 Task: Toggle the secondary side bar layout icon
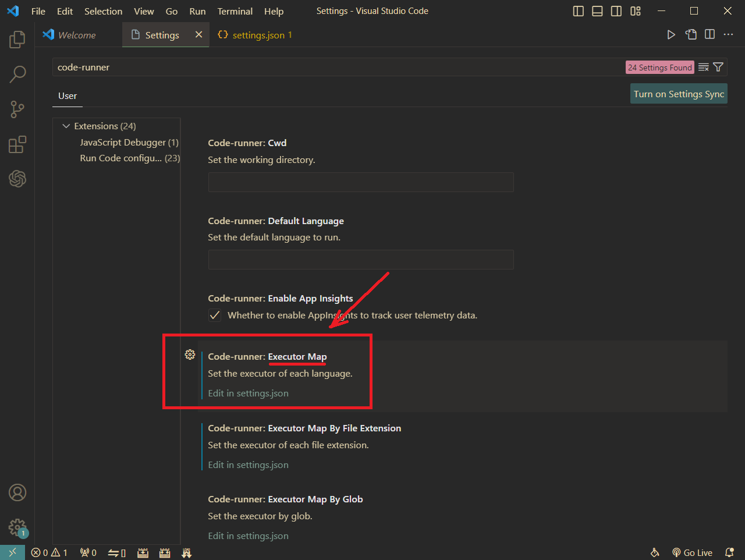(616, 11)
